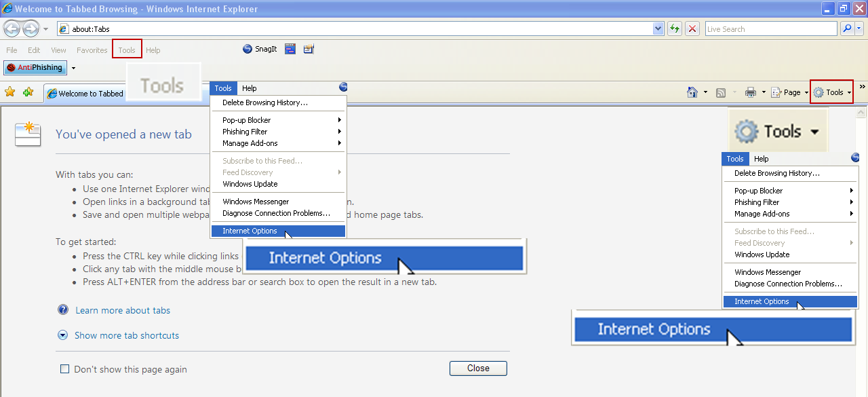This screenshot has height=397, width=868.
Task: Choose Diagnose Connection Problems in left Tools menu
Action: click(278, 213)
